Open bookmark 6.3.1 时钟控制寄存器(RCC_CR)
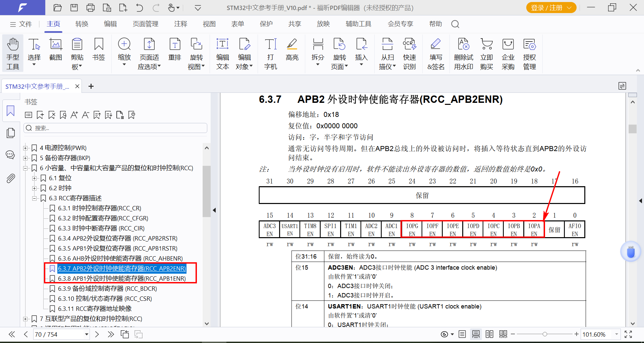Screen dimensions: 644x343 pyautogui.click(x=100, y=208)
